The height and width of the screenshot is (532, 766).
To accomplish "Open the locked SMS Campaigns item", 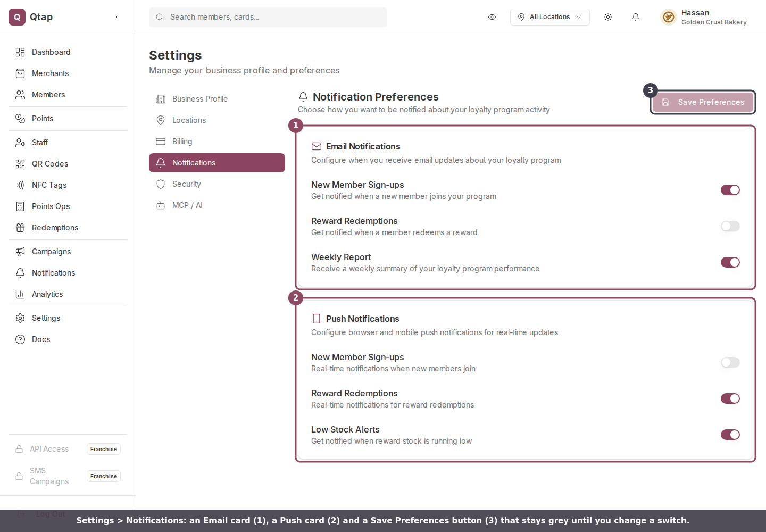I will pyautogui.click(x=68, y=476).
